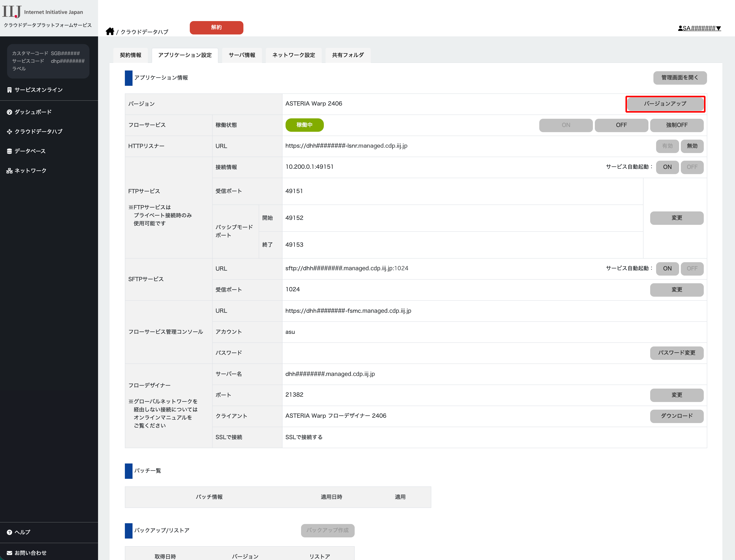Open Service Online in sidebar

[38, 90]
